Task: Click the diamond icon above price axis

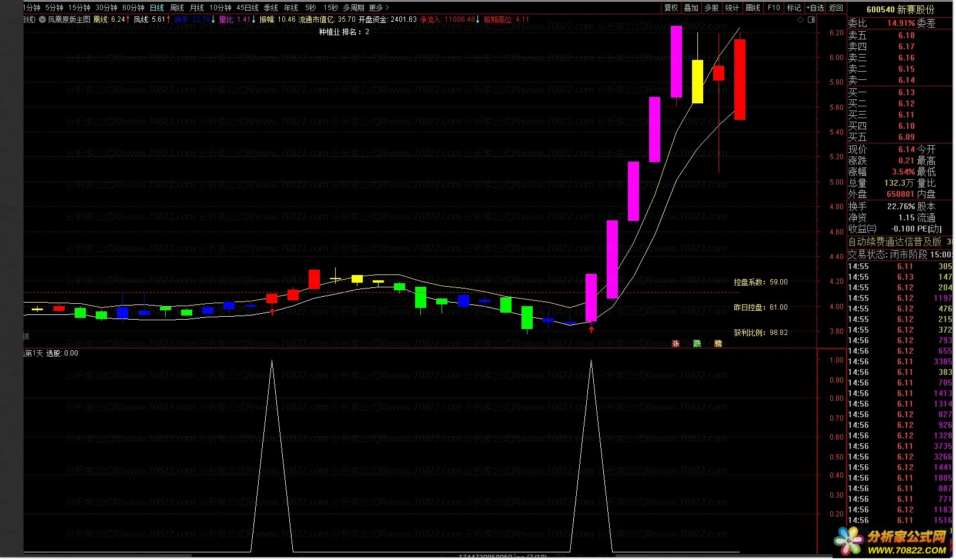Action: click(800, 19)
